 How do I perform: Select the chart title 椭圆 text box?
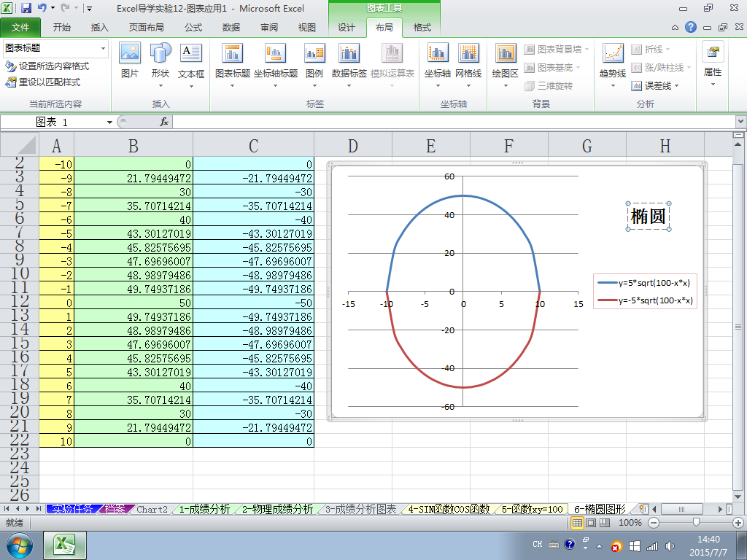click(x=648, y=217)
